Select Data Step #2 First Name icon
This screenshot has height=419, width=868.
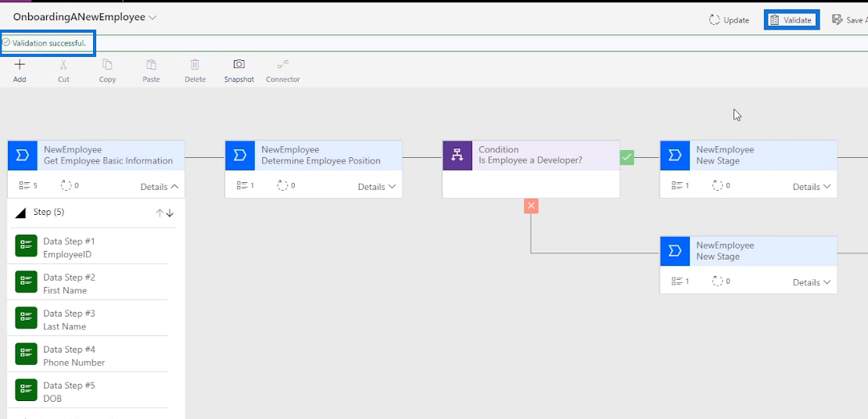(26, 281)
